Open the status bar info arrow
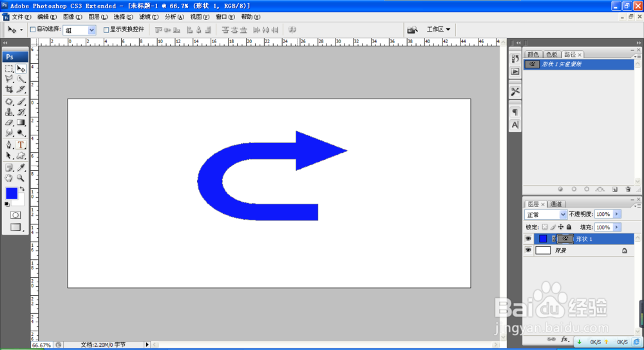 (x=147, y=345)
